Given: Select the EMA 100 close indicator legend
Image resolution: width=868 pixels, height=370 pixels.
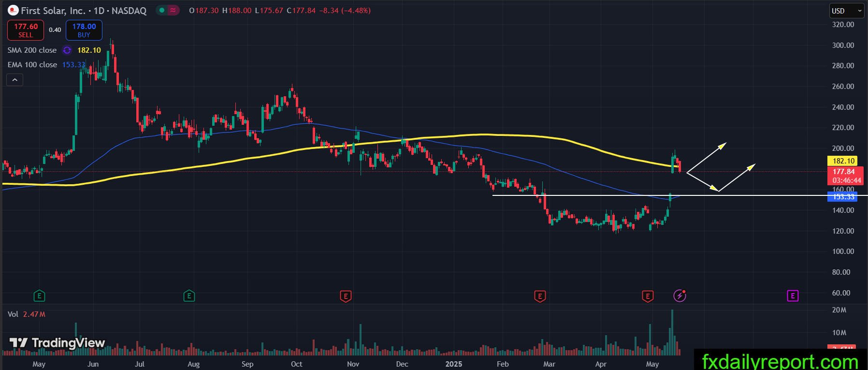Looking at the screenshot, I should coord(32,65).
